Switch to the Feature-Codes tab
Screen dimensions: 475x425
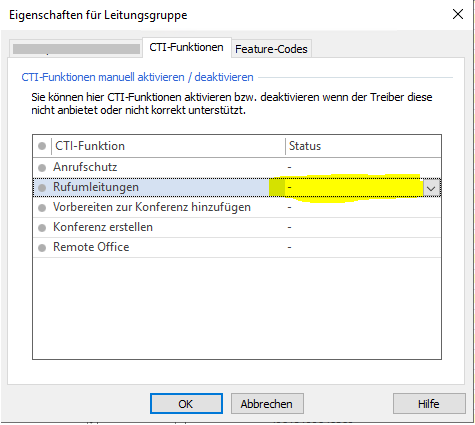tap(271, 49)
